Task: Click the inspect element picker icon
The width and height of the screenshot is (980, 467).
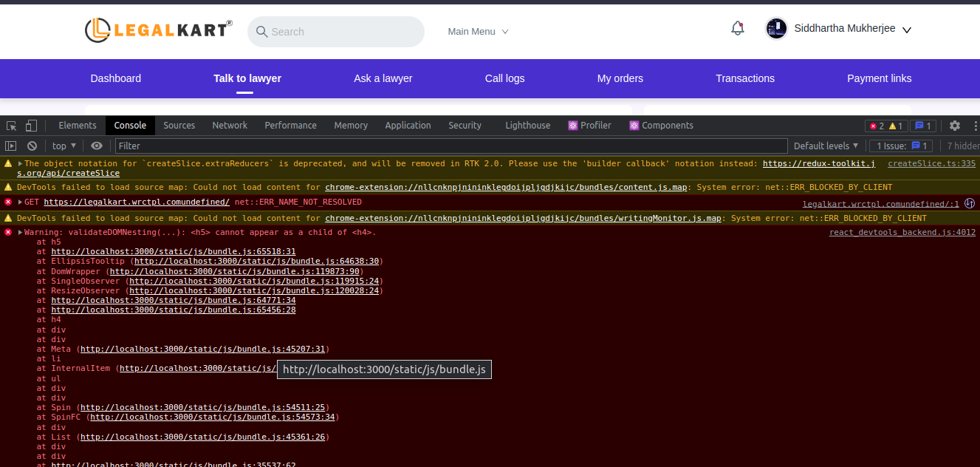Action: click(x=12, y=126)
